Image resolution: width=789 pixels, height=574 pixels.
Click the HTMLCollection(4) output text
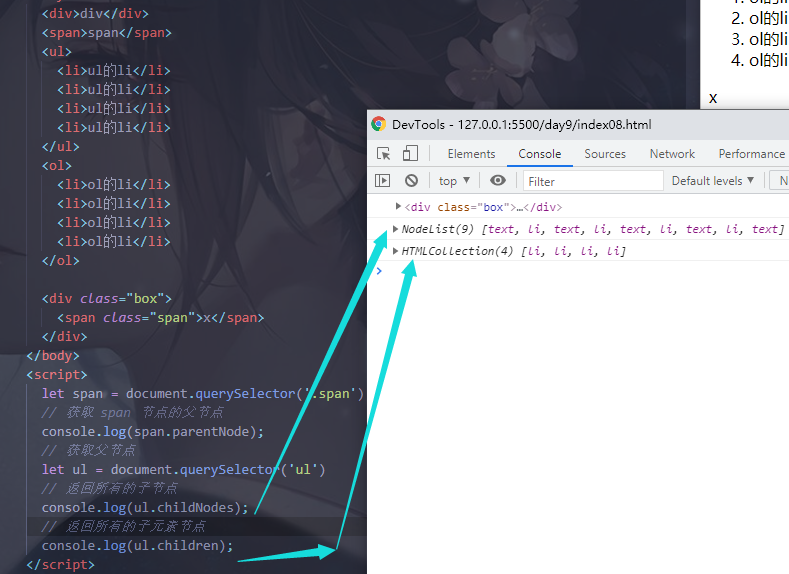[514, 251]
